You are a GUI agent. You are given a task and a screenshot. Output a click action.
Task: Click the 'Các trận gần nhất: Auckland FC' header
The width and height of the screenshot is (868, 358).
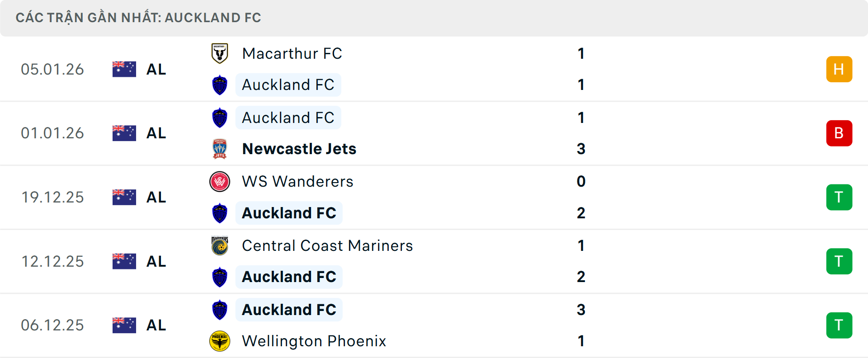coord(138,18)
